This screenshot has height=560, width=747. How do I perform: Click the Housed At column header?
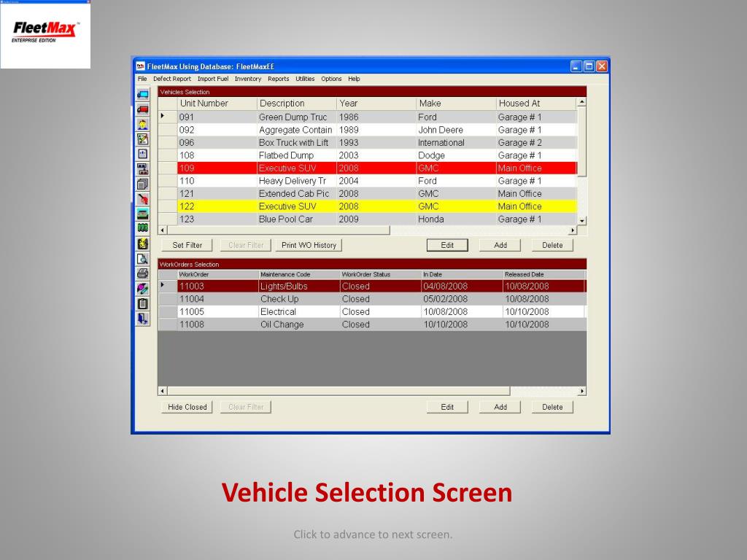coord(536,104)
